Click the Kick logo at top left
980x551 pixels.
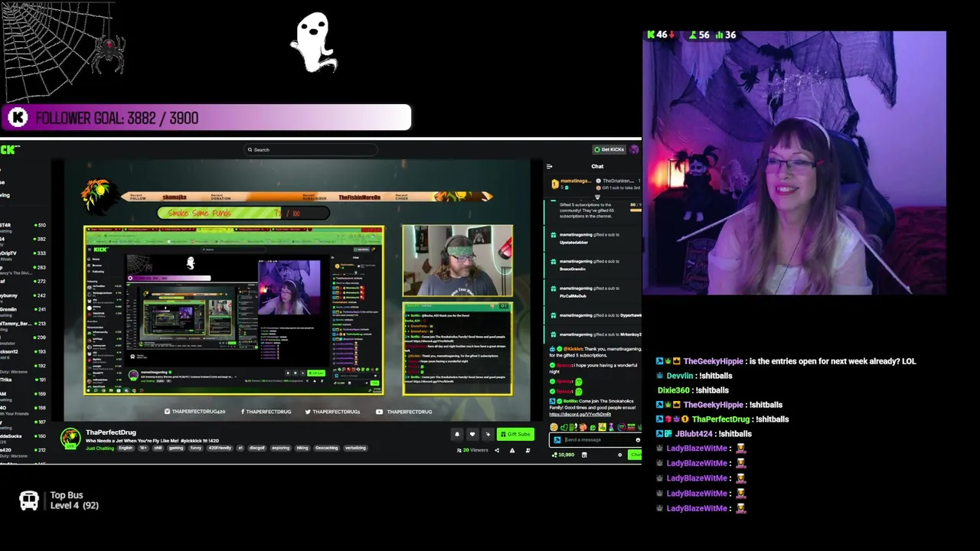[9, 150]
